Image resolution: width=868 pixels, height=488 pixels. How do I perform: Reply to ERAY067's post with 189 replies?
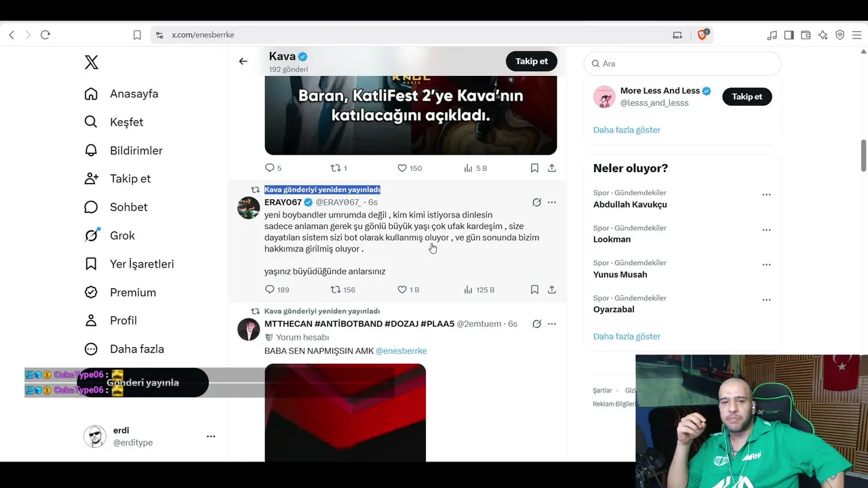point(277,289)
